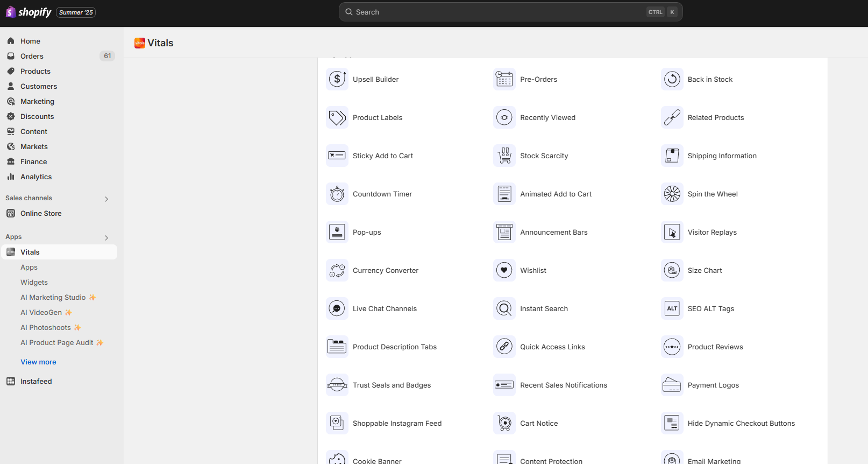Click the Visitor Replays cursor icon
This screenshot has height=464, width=868.
click(672, 232)
